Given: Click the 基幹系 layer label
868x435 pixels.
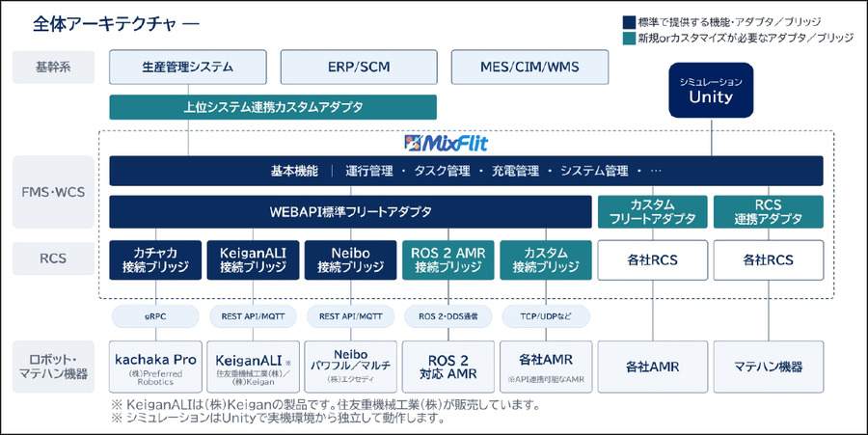Looking at the screenshot, I should tap(53, 67).
